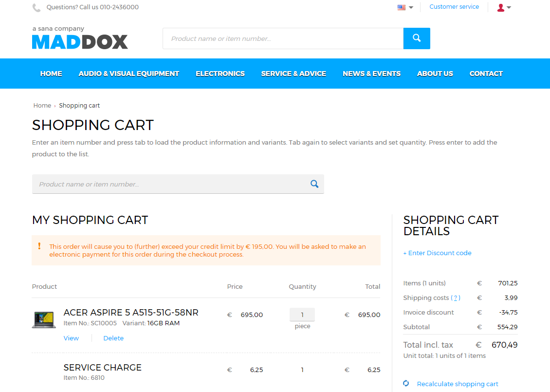
Task: Click Unit total units of items text
Action: 444,356
